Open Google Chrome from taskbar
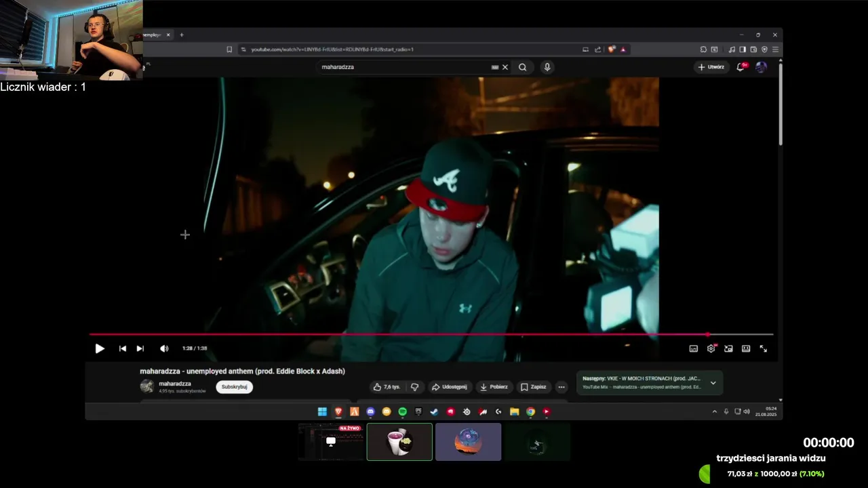The height and width of the screenshot is (488, 868). (x=531, y=411)
